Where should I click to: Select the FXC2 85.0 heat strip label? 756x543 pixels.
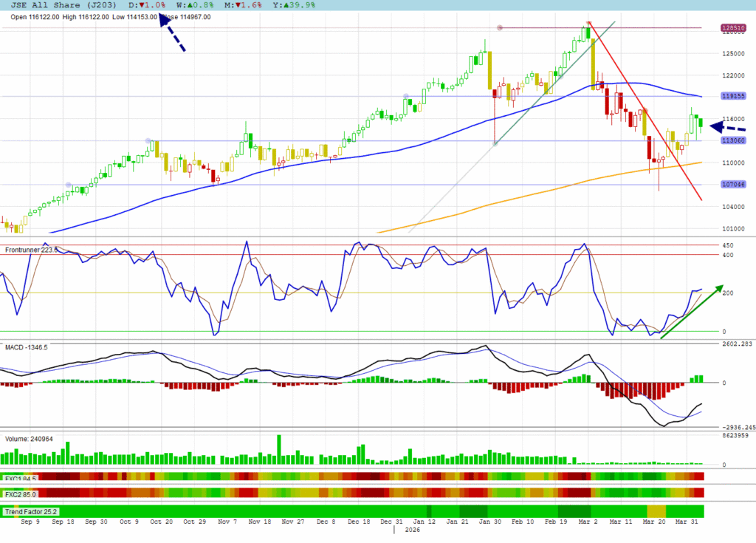pyautogui.click(x=20, y=493)
